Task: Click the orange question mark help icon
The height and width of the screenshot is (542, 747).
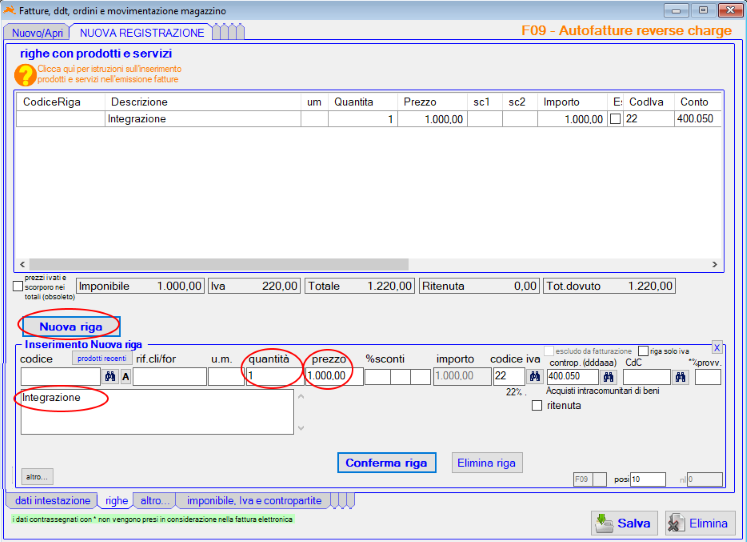Action: (25, 73)
